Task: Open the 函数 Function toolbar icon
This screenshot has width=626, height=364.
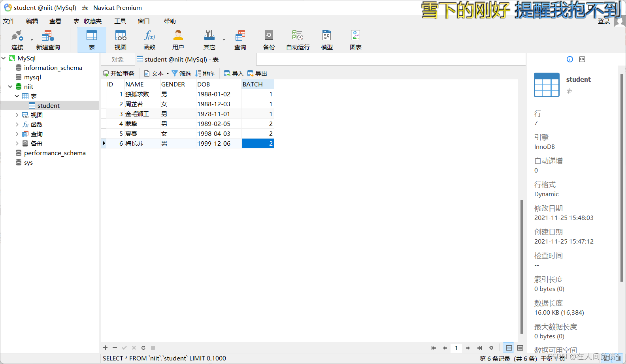Action: [149, 40]
